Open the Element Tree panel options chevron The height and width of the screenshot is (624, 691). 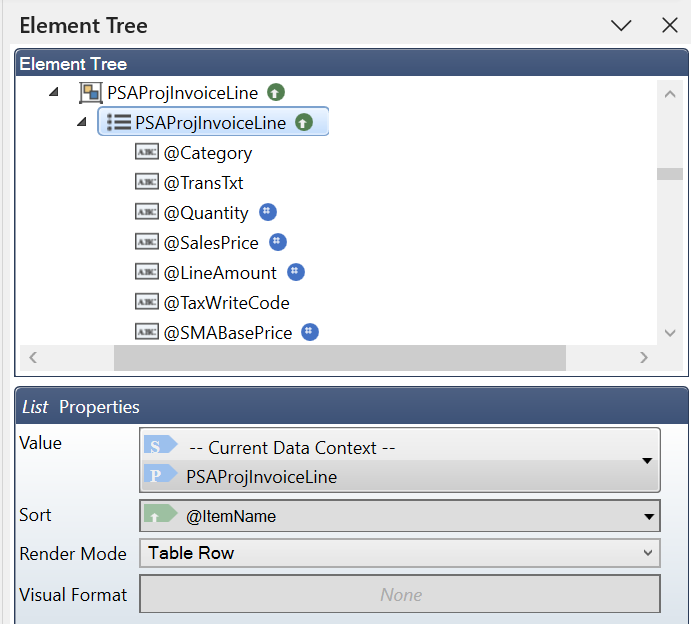tap(621, 26)
